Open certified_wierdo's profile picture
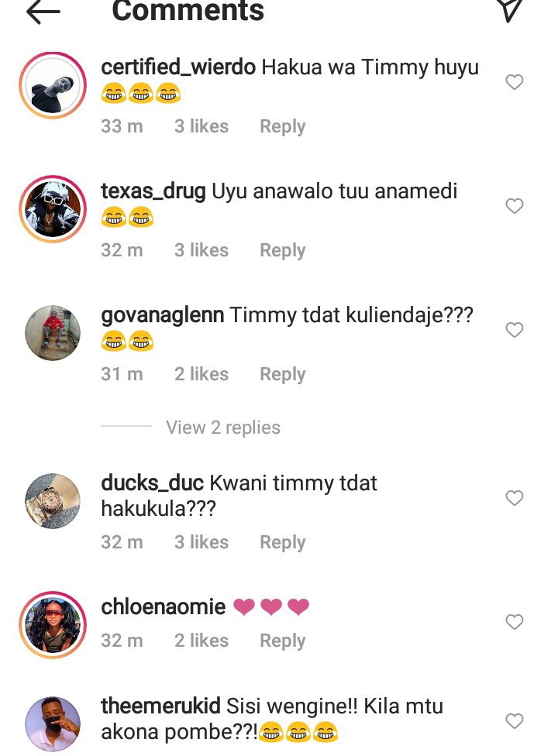Image resolution: width=558 pixels, height=756 pixels. 53,85
